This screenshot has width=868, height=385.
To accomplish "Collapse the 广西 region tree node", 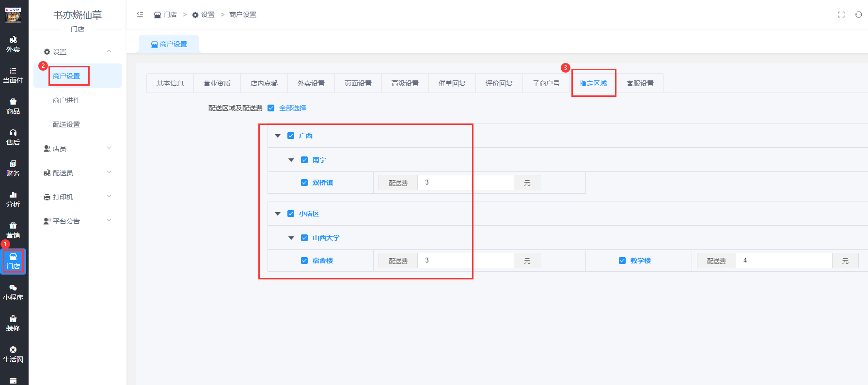I will click(x=278, y=136).
